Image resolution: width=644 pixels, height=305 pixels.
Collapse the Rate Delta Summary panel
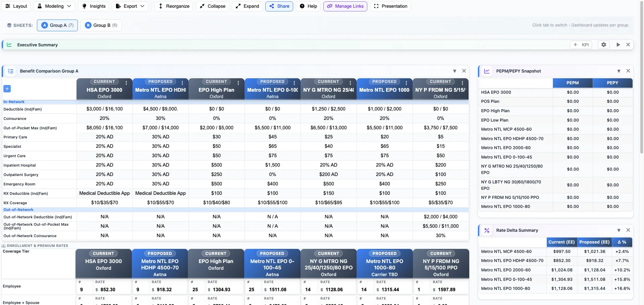(x=619, y=230)
